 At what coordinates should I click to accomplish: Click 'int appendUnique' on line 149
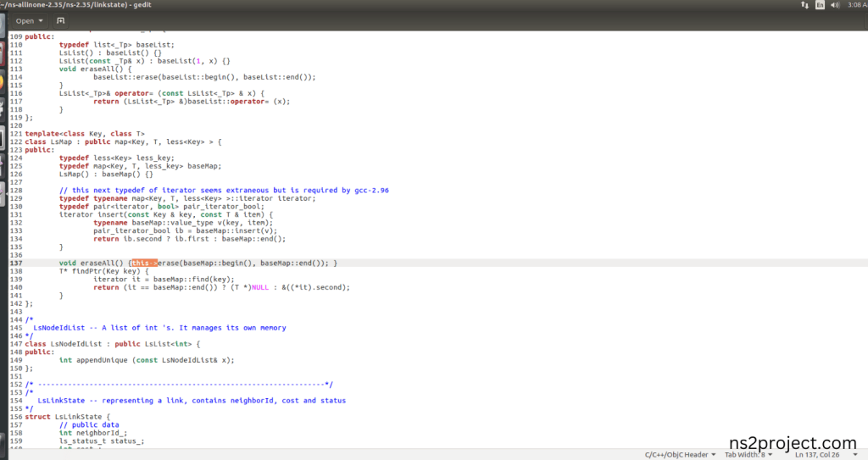tap(93, 360)
